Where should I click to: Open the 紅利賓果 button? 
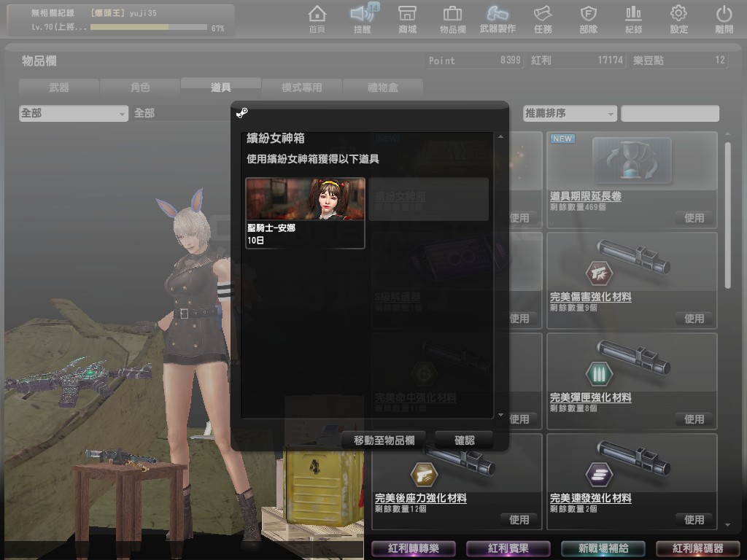pyautogui.click(x=508, y=548)
